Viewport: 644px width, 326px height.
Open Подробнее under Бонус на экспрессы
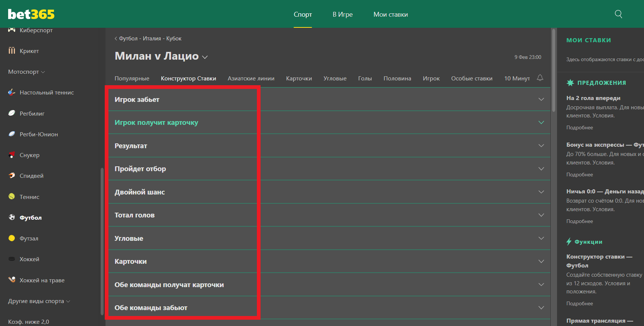click(580, 174)
